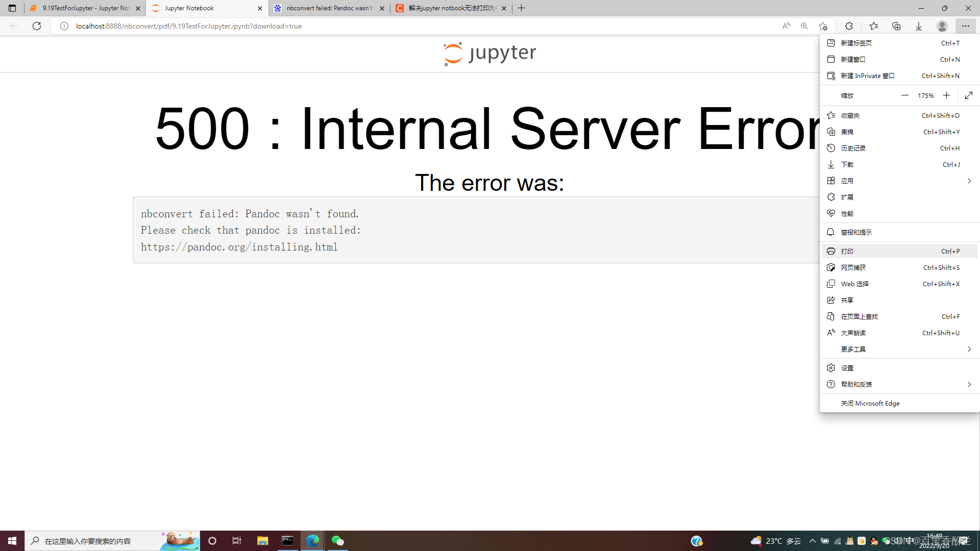Image resolution: width=980 pixels, height=551 pixels.
Task: Open WeChat from the taskbar
Action: [338, 541]
